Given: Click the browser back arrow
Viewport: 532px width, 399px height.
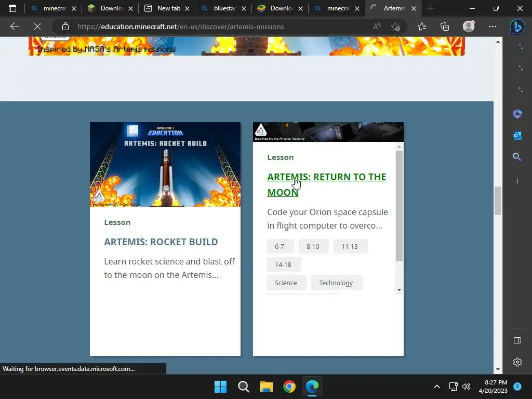Looking at the screenshot, I should pyautogui.click(x=14, y=26).
